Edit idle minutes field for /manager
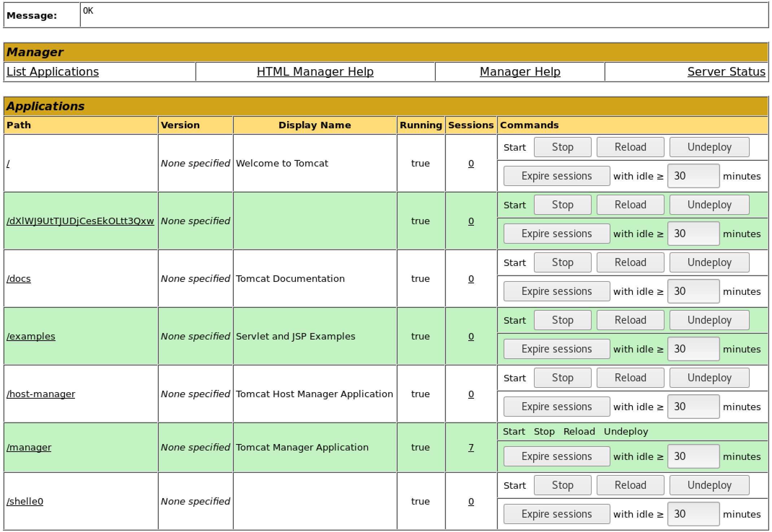 [693, 456]
